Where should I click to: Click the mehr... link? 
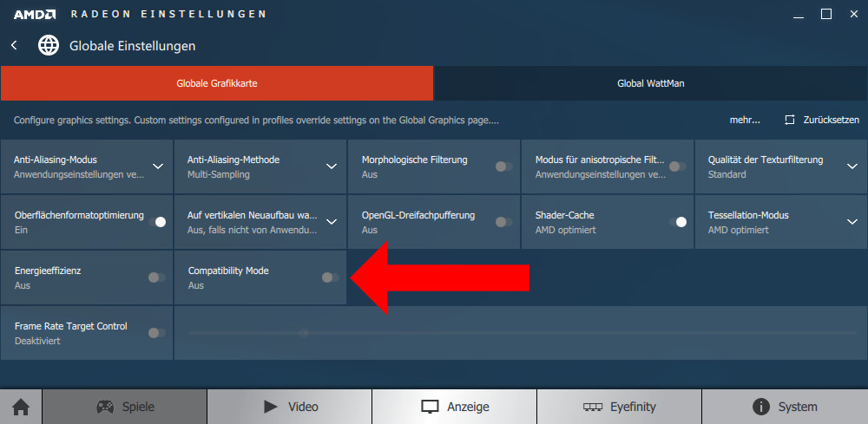(745, 120)
